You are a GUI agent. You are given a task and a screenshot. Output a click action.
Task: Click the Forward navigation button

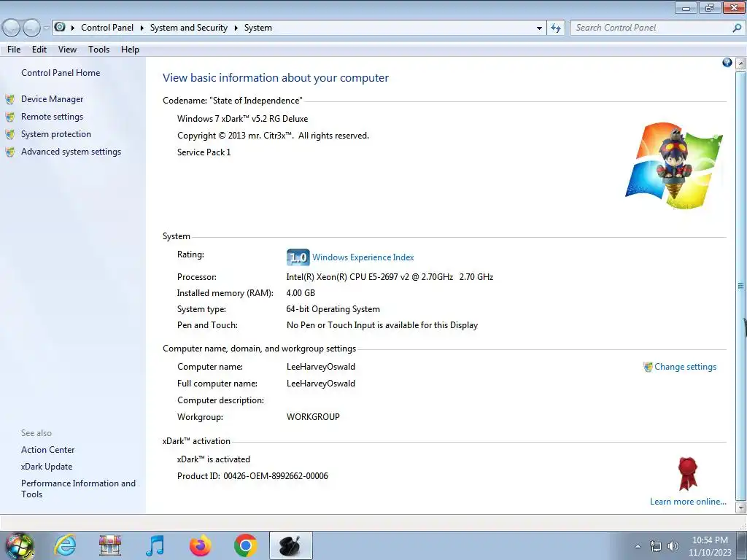(32, 28)
